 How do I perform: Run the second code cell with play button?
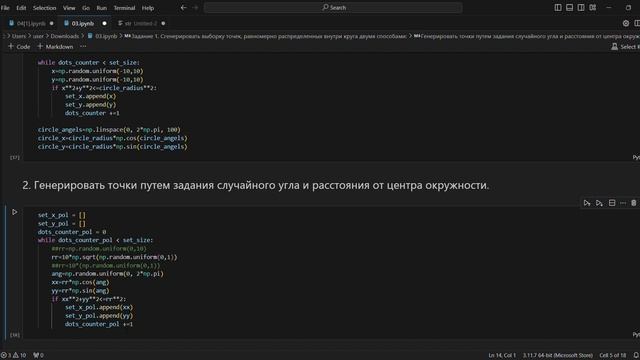(x=14, y=212)
